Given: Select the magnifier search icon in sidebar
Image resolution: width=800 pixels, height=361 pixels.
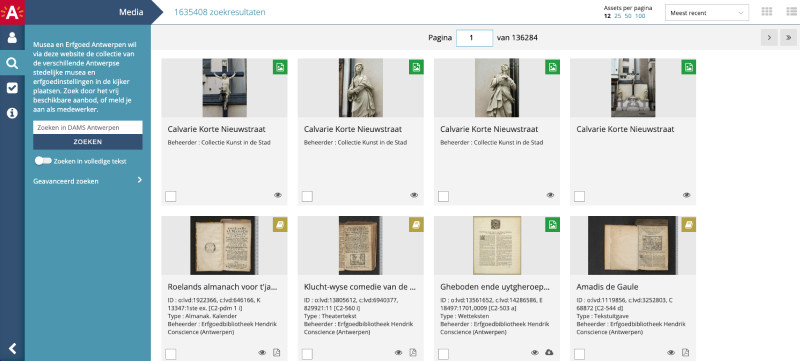Looking at the screenshot, I should pyautogui.click(x=12, y=63).
